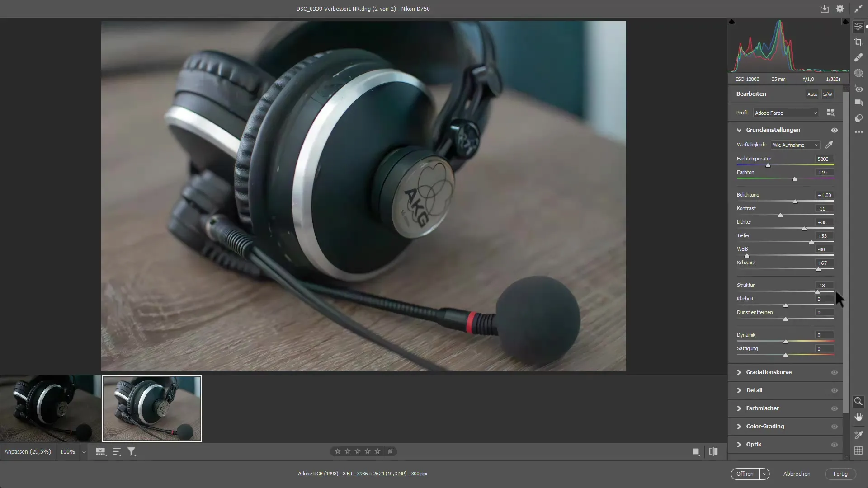The image size is (868, 488).
Task: Select the Hand tool
Action: (858, 417)
